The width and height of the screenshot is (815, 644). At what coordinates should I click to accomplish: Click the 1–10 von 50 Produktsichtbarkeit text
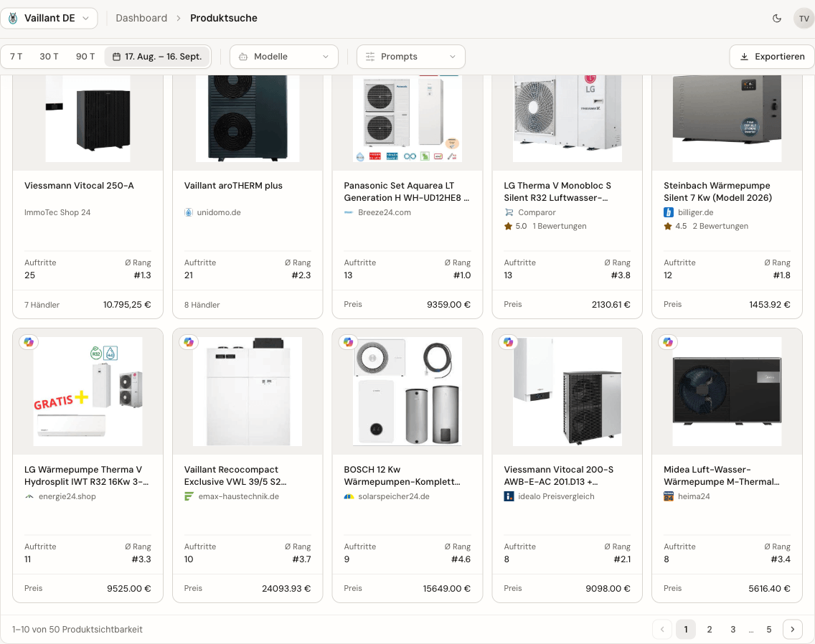pyautogui.click(x=77, y=630)
